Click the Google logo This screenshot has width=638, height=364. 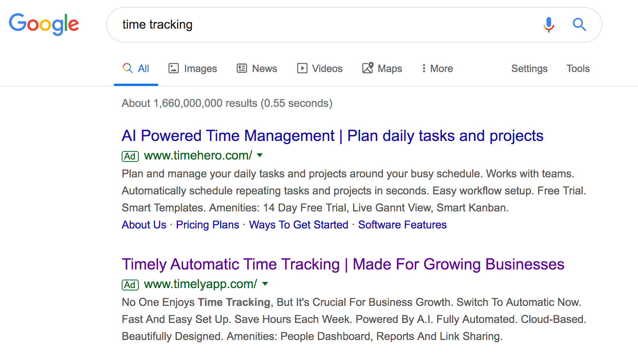coord(44,24)
